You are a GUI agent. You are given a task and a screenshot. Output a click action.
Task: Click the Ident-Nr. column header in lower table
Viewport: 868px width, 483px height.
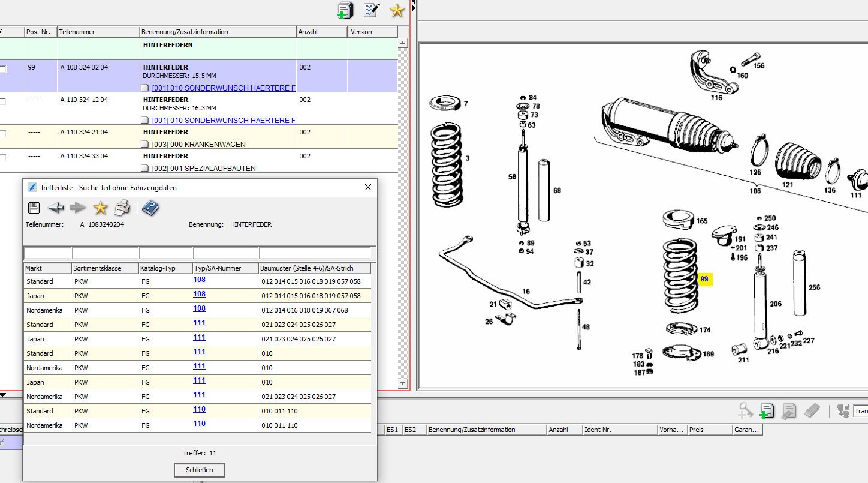pos(620,430)
